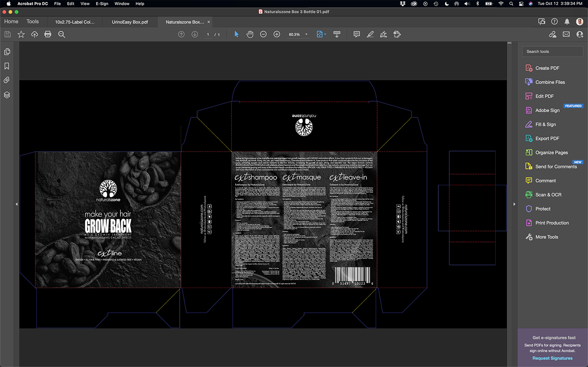Star this file with the bookmark star icon
Image resolution: width=588 pixels, height=367 pixels.
point(21,34)
